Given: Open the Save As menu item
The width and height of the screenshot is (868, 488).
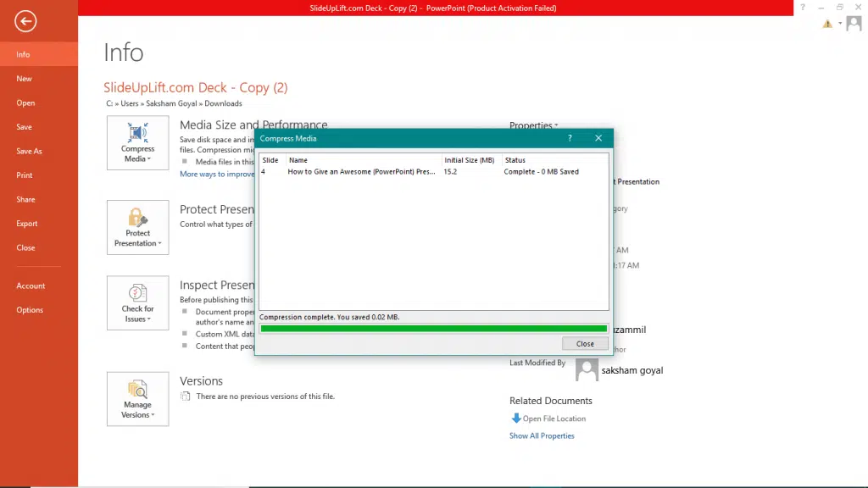Looking at the screenshot, I should click(29, 151).
